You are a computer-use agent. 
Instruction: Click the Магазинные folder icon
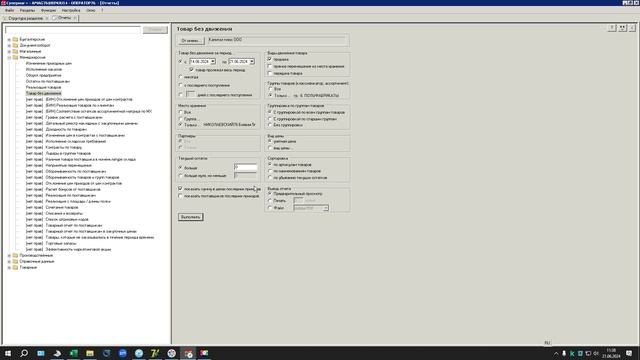pos(16,51)
